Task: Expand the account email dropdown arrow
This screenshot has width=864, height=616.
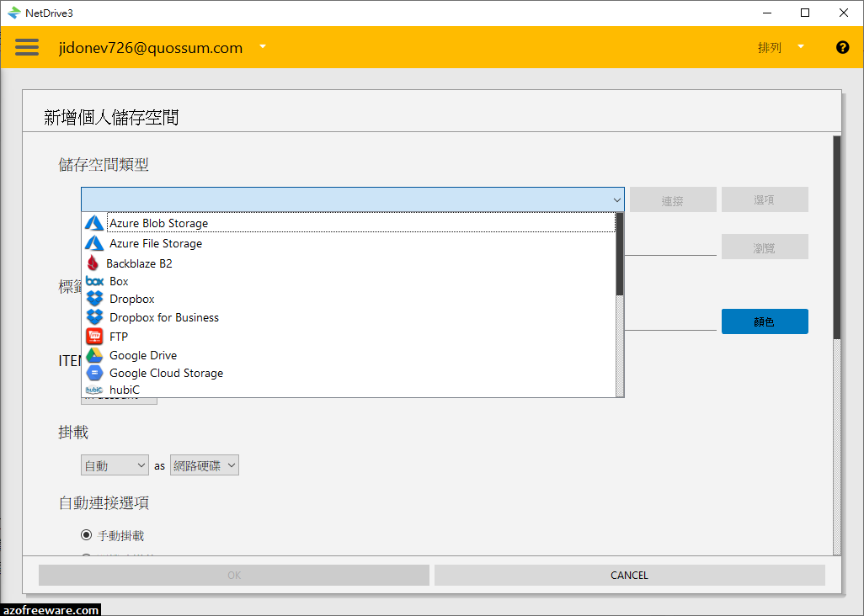Action: point(263,47)
